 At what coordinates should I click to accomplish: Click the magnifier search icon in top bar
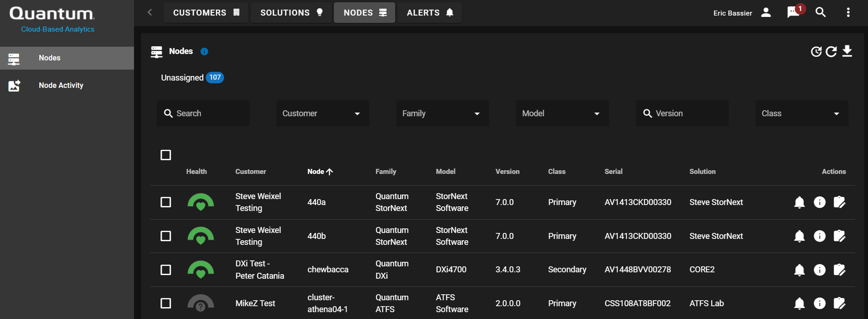point(821,12)
